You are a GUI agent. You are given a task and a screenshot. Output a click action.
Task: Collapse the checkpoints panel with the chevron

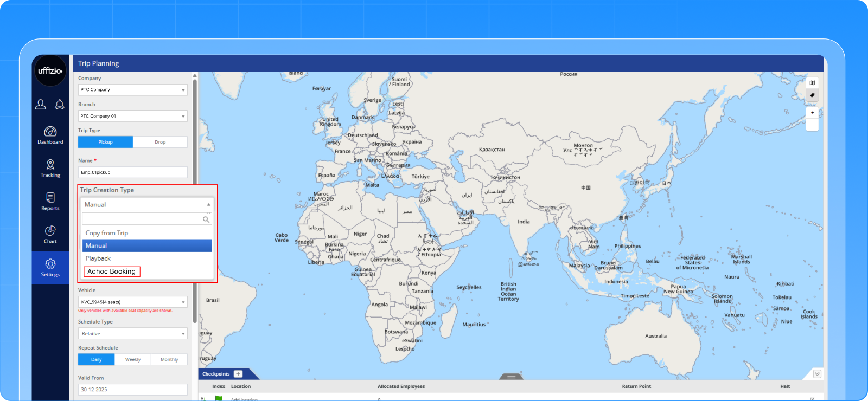pos(817,374)
